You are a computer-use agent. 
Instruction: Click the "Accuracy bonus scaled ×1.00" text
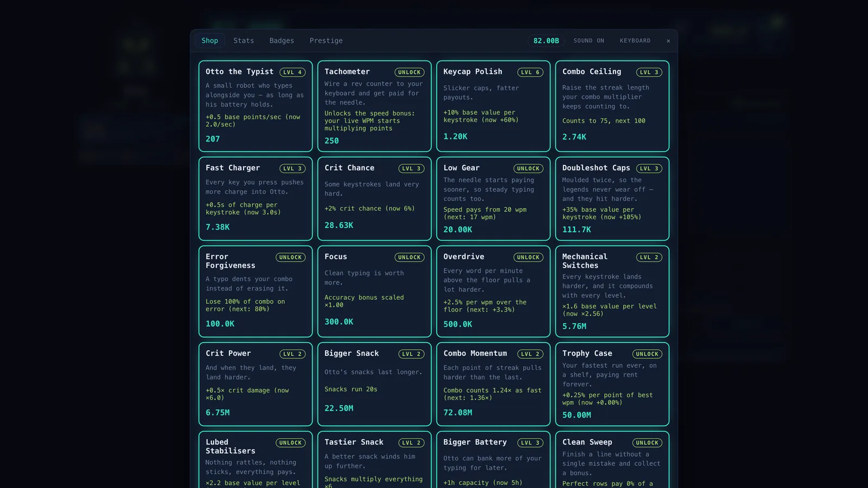coord(364,301)
